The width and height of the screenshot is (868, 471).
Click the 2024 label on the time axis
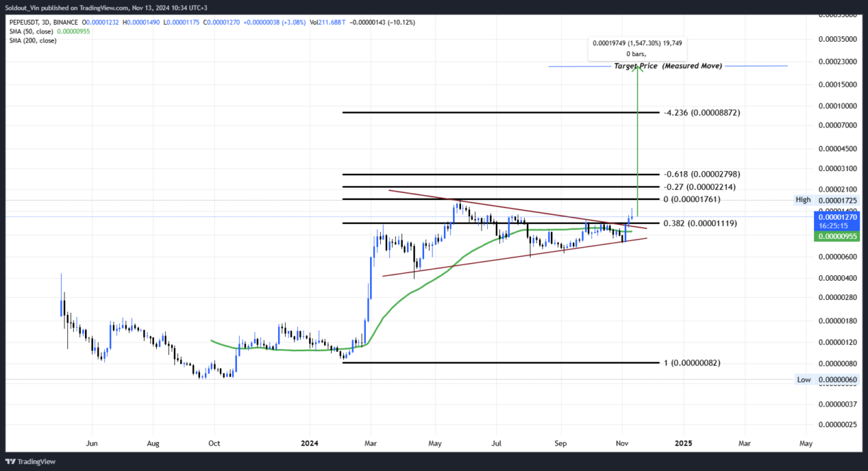tap(309, 443)
